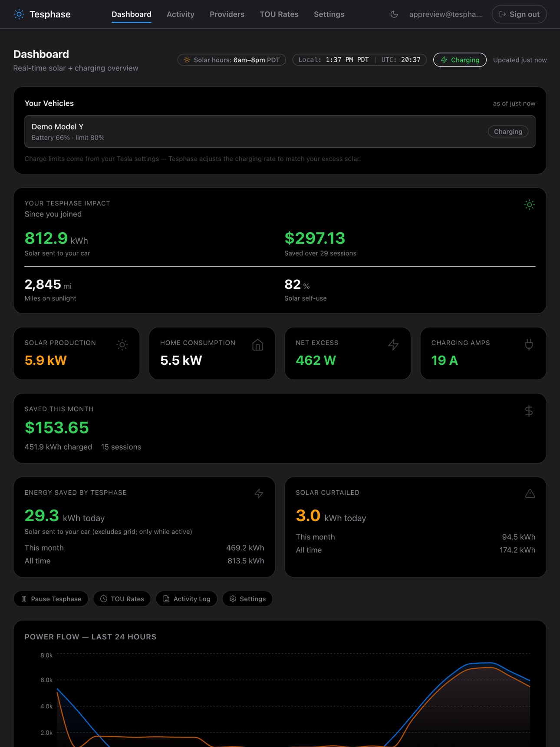Click the Charging badge on Demo Model Y
Viewport: 560px width, 747px height.
coord(508,132)
